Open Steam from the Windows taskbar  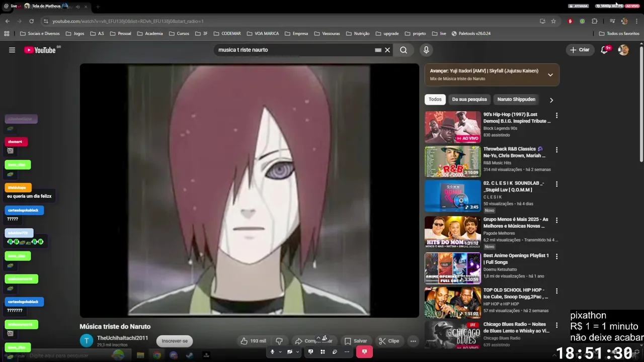click(190, 355)
